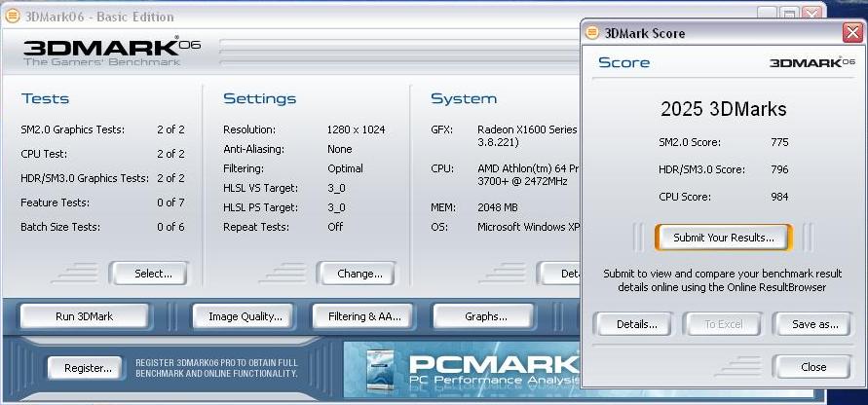This screenshot has width=868, height=405.
Task: Click the Filtering value Optimal
Action: (x=345, y=168)
